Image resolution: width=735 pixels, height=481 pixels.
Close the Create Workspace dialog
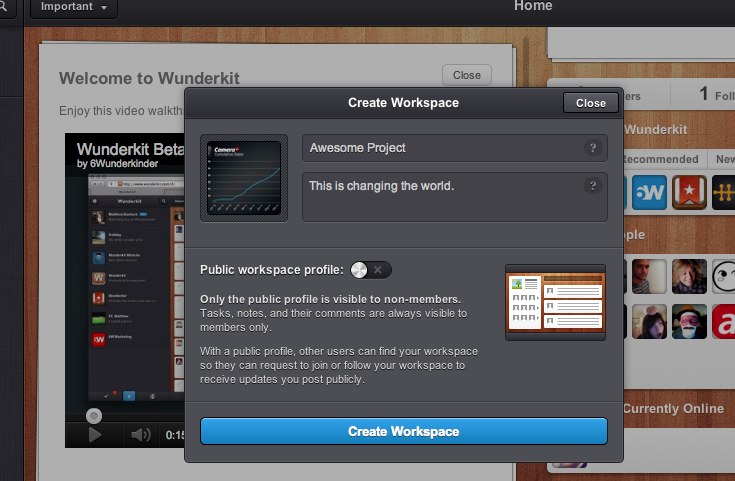[x=591, y=103]
